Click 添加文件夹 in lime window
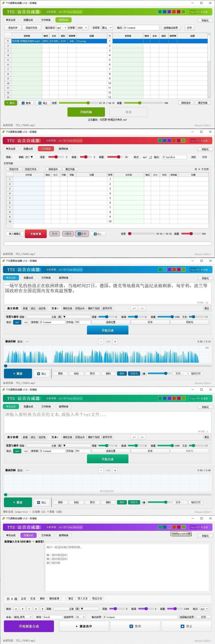The image size is (215, 644). (31, 28)
